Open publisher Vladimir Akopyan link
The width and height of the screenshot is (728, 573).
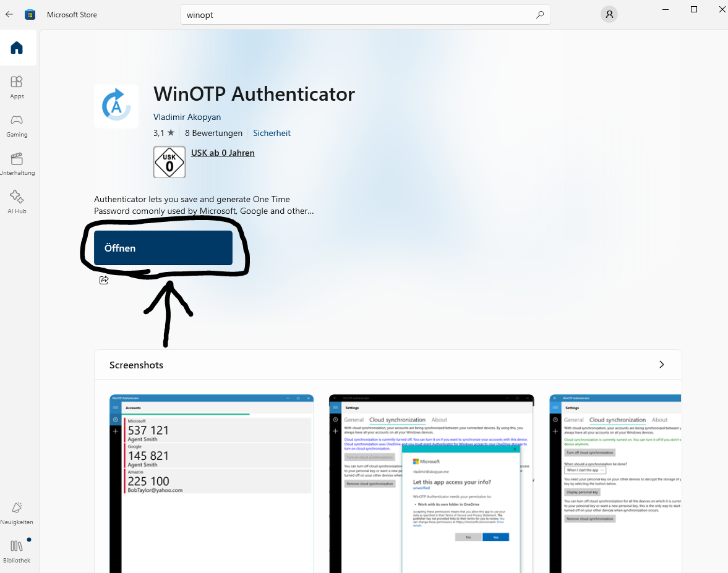187,117
